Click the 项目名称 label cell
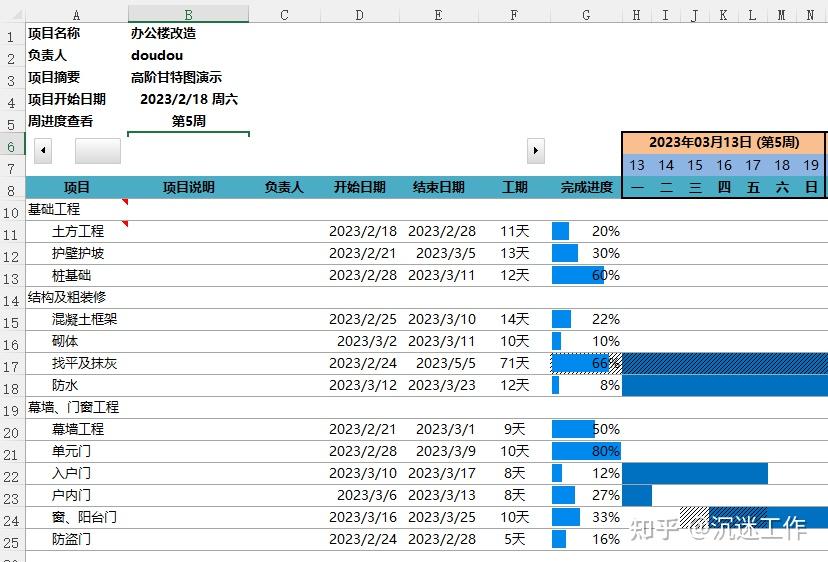Viewport: 828px width, 562px height. click(x=77, y=33)
